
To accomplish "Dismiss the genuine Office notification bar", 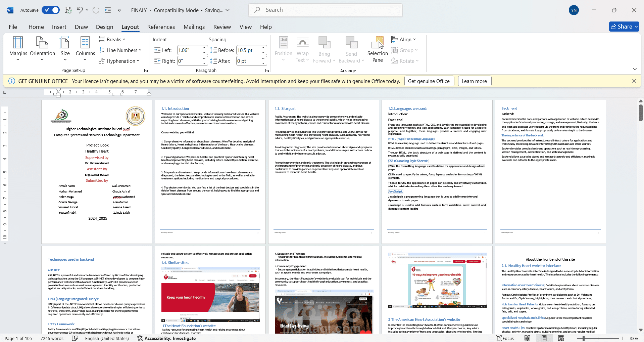I will tap(634, 81).
